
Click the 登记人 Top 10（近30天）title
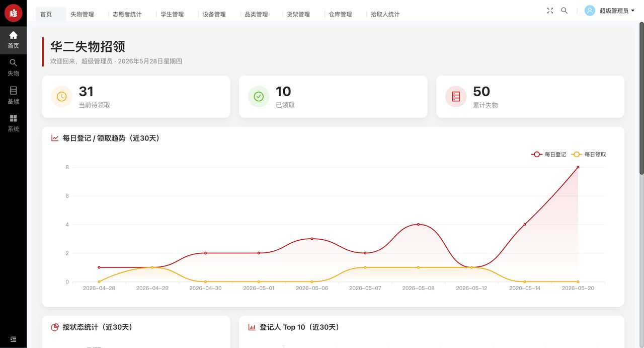click(x=301, y=327)
